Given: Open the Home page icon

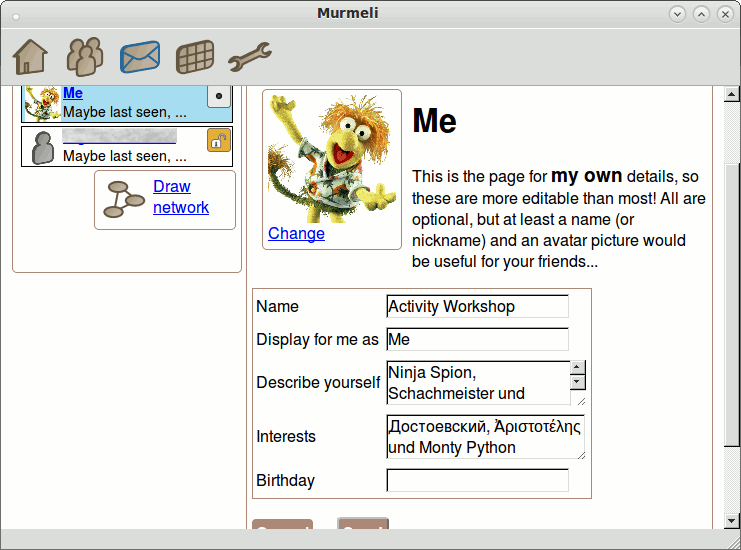Looking at the screenshot, I should (x=30, y=57).
